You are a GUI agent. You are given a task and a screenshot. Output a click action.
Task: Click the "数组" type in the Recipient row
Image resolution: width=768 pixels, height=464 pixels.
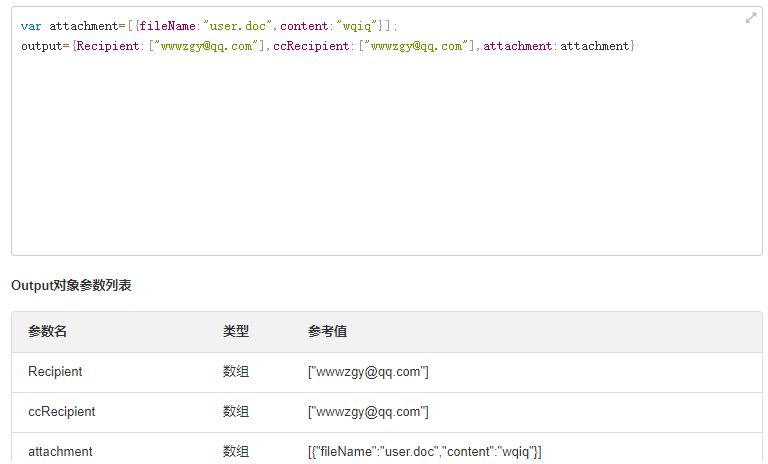tap(236, 372)
